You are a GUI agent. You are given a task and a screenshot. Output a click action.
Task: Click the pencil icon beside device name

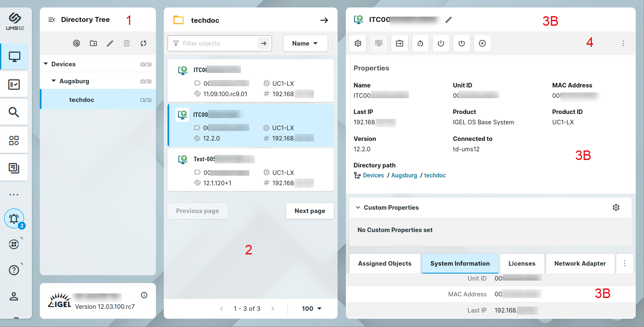coord(449,20)
